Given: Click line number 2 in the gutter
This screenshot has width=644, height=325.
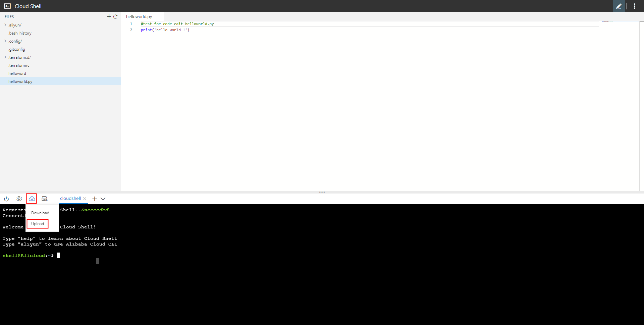Looking at the screenshot, I should [131, 30].
